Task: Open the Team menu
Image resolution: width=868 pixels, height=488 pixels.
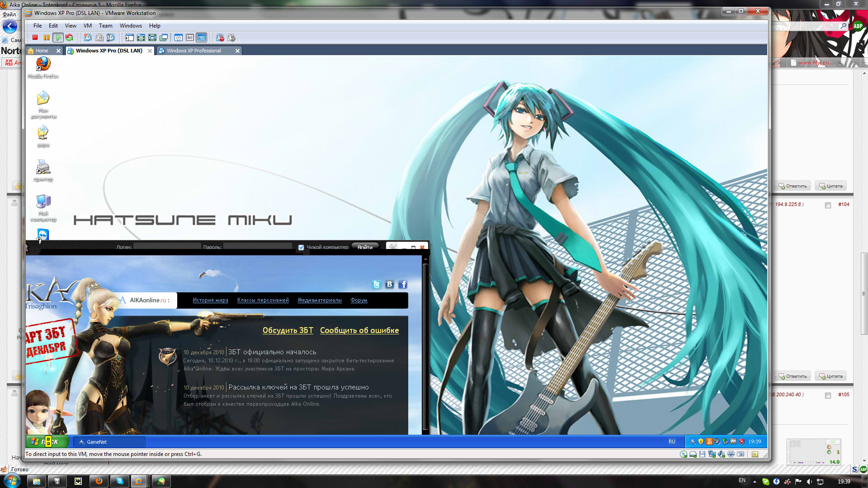Action: (x=106, y=26)
